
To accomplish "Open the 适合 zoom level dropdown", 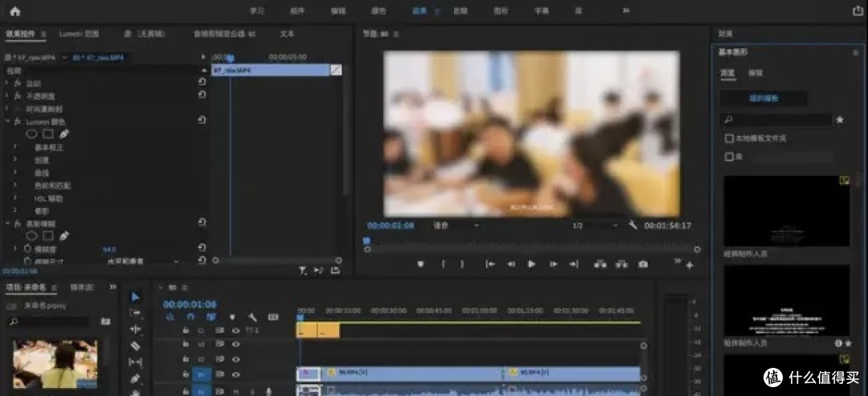I will coord(457,225).
